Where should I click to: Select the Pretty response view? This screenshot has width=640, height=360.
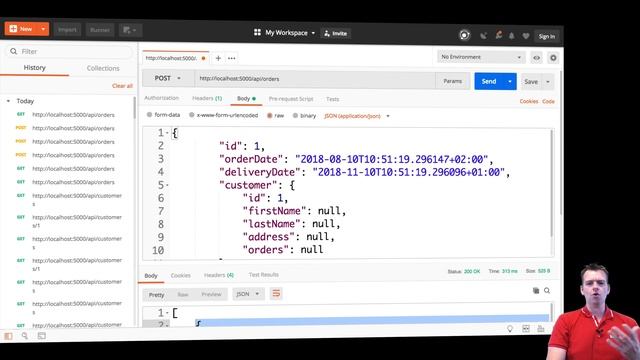tap(156, 295)
